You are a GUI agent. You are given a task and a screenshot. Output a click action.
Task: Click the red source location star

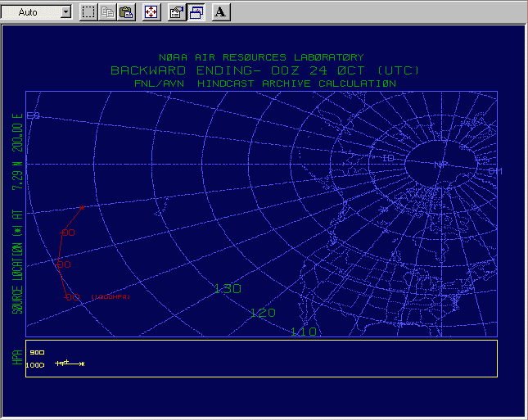(x=82, y=207)
